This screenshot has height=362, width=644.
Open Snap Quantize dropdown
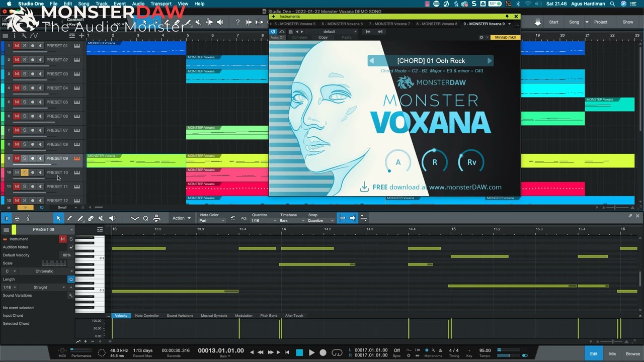[321, 221]
